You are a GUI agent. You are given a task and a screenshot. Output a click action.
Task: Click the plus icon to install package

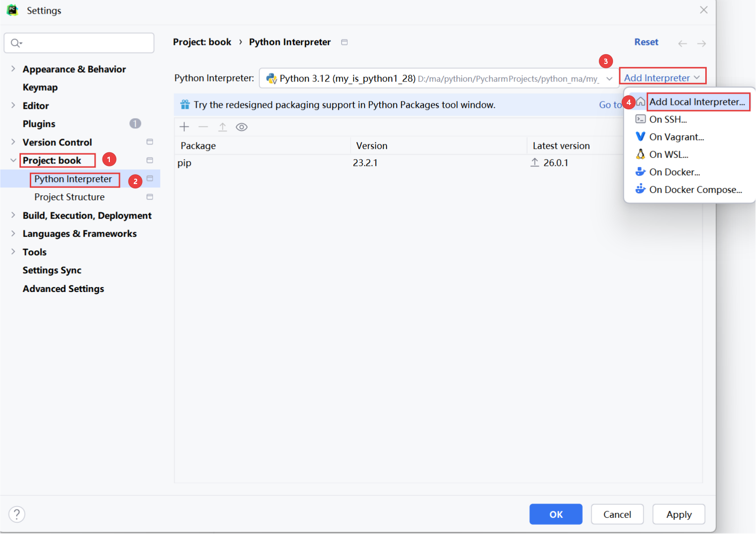184,127
